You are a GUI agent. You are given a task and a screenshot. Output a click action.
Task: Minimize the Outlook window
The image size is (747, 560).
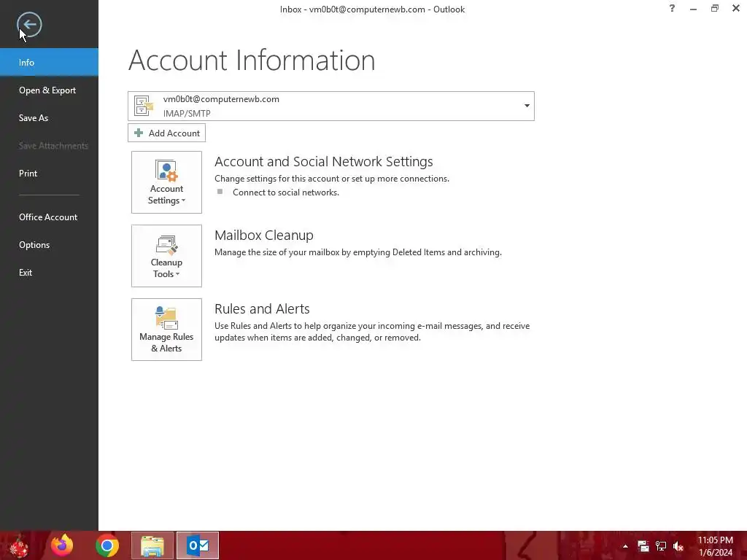[693, 8]
